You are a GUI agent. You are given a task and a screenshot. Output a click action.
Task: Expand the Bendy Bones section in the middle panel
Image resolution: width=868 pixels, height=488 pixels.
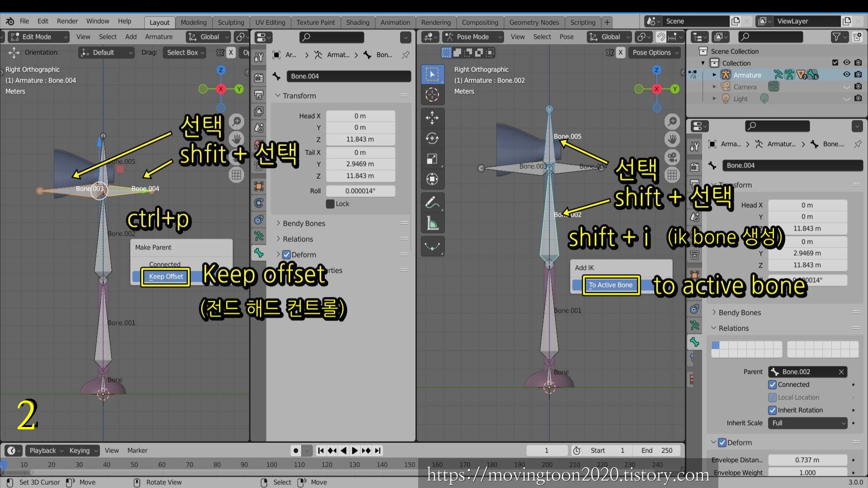click(304, 224)
